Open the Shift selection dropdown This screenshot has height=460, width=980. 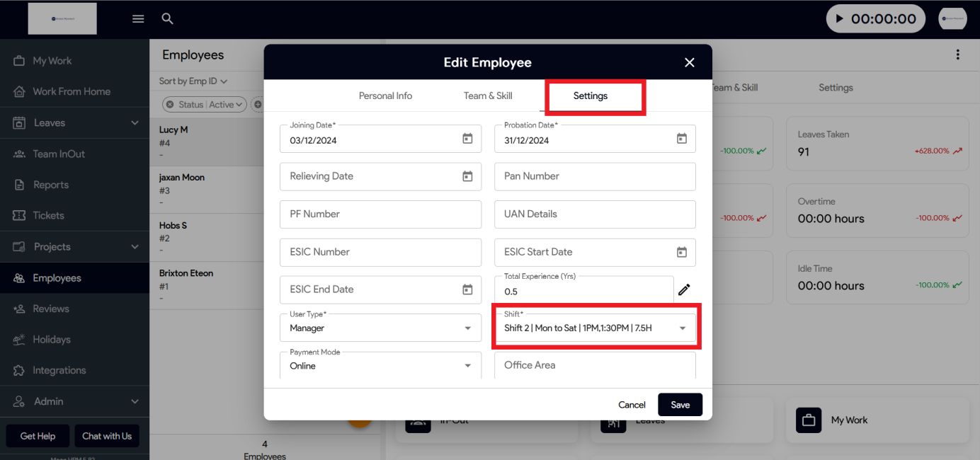coord(683,328)
